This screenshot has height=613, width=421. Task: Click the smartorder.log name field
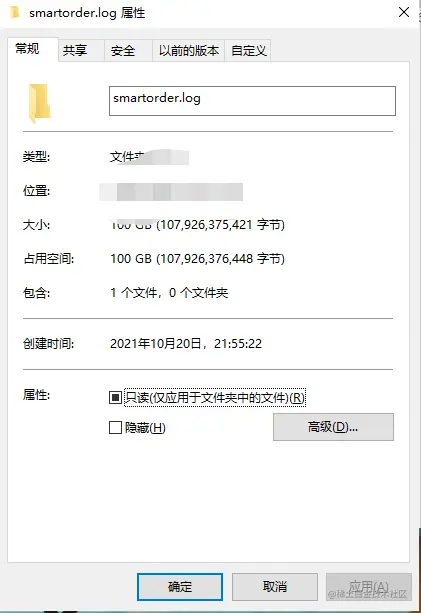(x=252, y=101)
